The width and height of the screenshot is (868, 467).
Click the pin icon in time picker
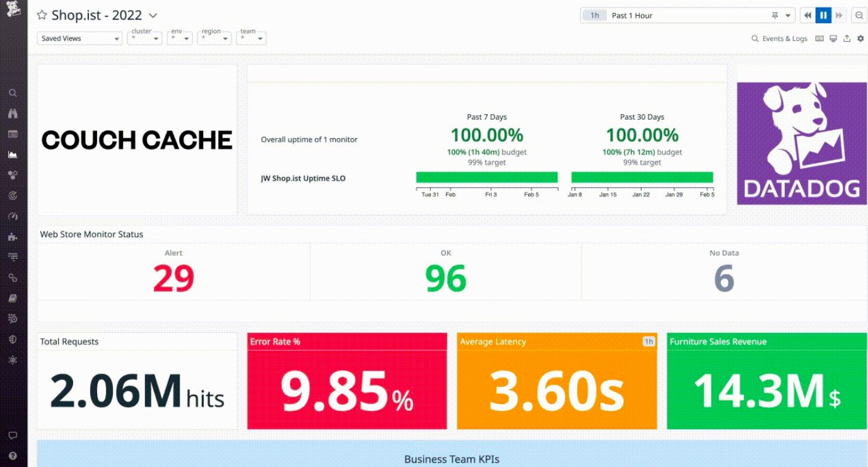tap(775, 16)
